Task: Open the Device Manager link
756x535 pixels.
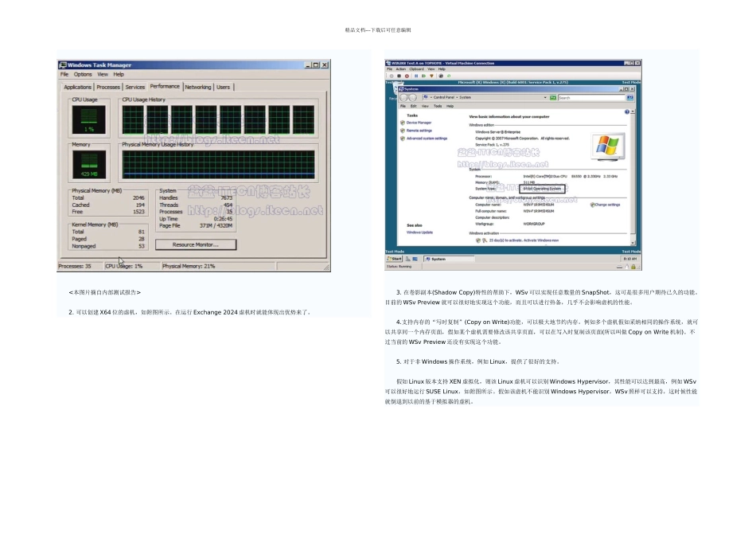Action: [x=419, y=123]
